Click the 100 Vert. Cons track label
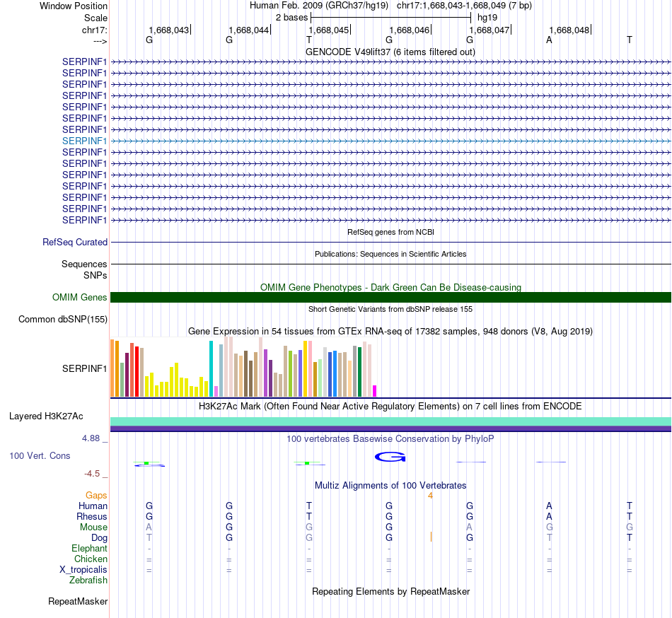Viewport: 672px width, 618px height. point(40,455)
